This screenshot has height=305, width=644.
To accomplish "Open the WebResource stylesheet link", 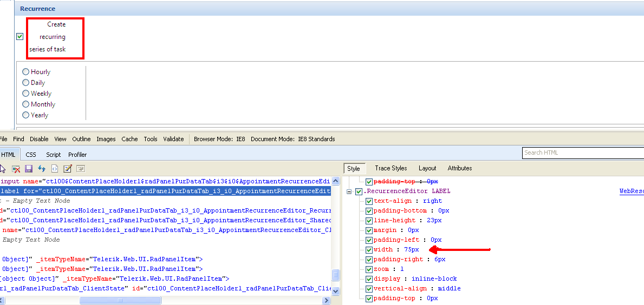I will tap(631, 191).
